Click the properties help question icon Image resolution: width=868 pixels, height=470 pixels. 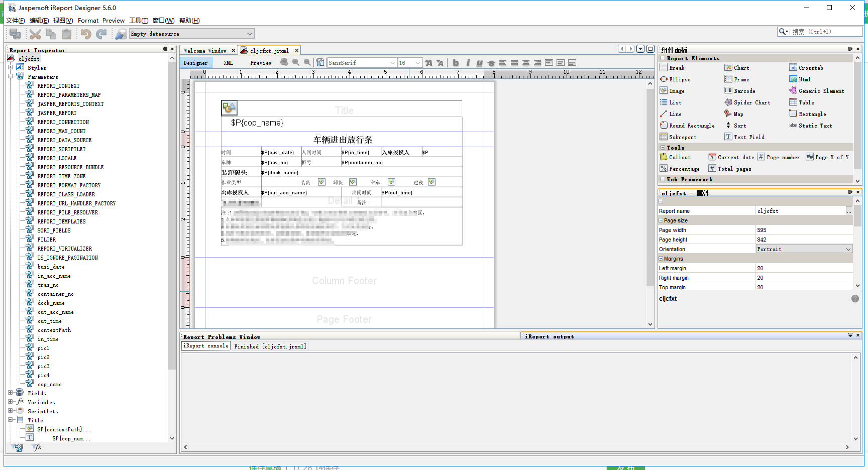point(855,298)
